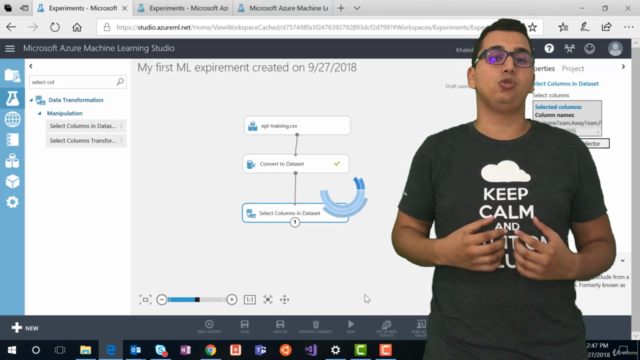
Task: Open Run History in command bar
Action: [209, 327]
